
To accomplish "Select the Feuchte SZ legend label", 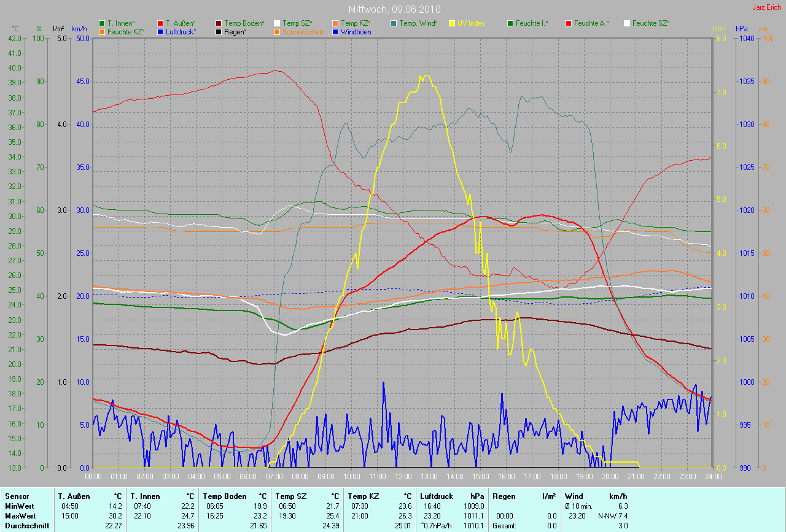I will pyautogui.click(x=651, y=23).
